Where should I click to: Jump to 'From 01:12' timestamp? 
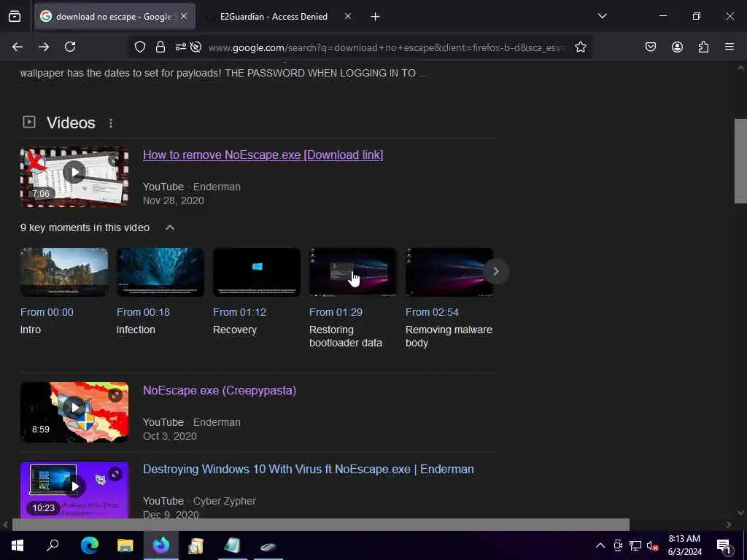point(239,312)
